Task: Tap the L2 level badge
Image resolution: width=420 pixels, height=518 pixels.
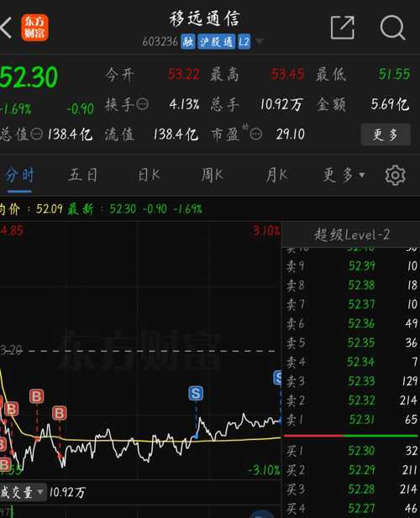Action: (244, 42)
